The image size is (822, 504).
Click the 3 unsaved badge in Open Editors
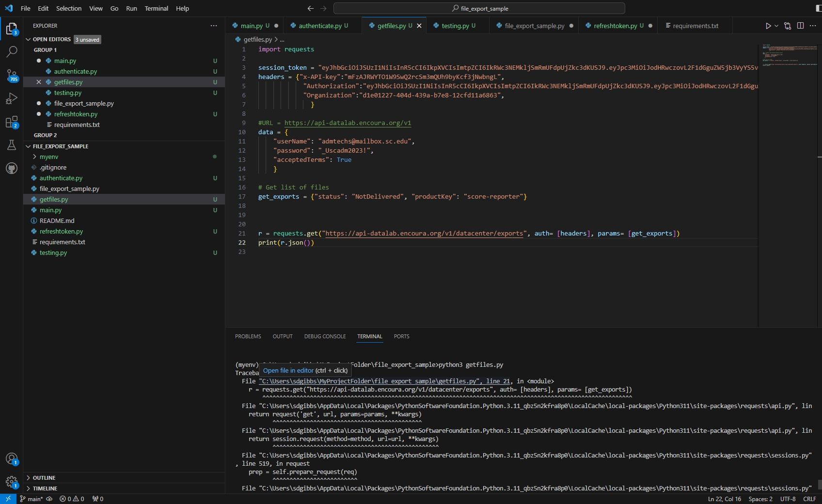[x=88, y=40]
